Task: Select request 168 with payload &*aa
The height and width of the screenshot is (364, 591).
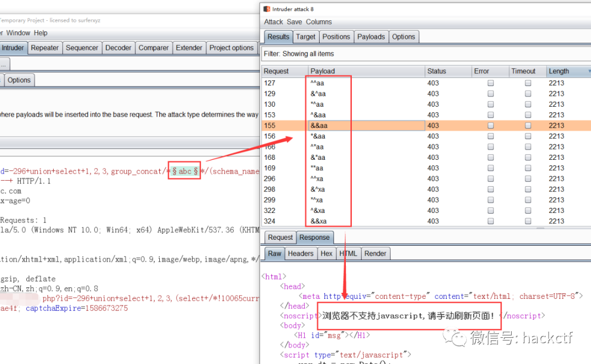Action: click(x=426, y=157)
